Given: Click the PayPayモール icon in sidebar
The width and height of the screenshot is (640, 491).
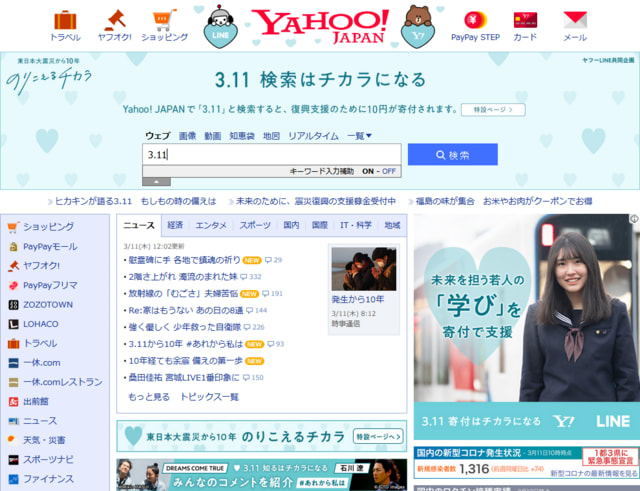Looking at the screenshot, I should (x=13, y=247).
